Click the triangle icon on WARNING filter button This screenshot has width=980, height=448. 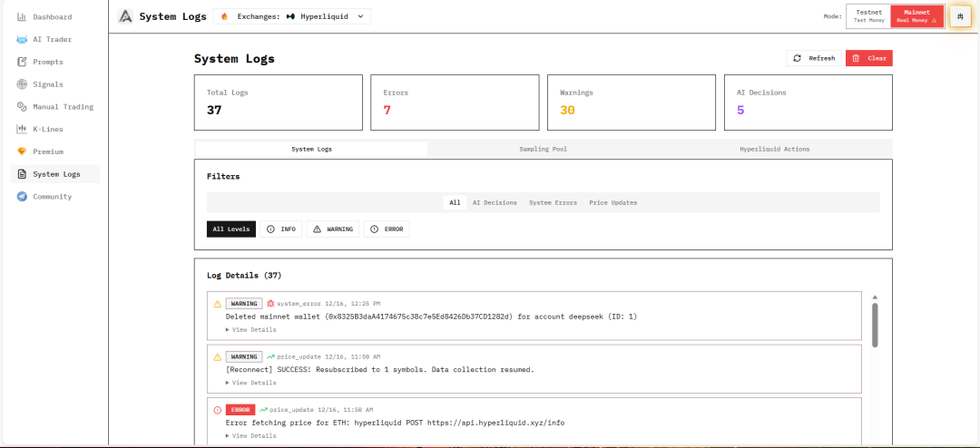pyautogui.click(x=317, y=229)
